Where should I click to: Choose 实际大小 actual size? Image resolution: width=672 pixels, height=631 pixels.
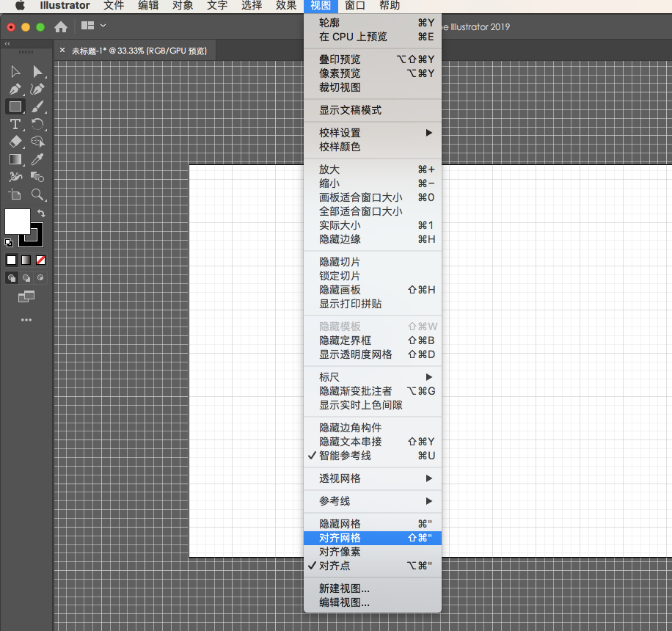point(373,225)
